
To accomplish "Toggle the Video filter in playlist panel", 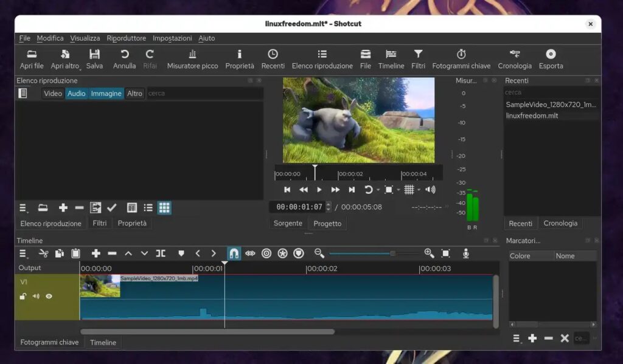I will point(53,94).
